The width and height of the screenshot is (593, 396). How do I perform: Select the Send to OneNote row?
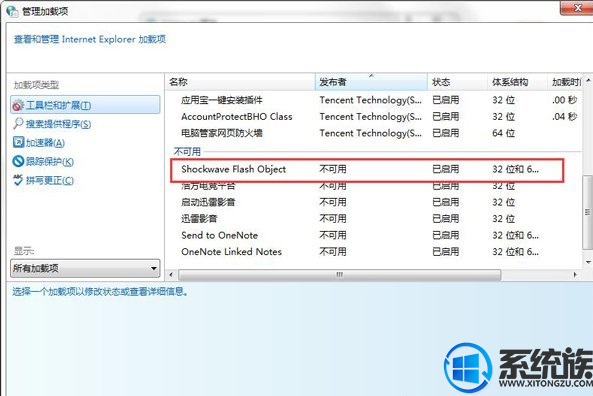[x=374, y=235]
